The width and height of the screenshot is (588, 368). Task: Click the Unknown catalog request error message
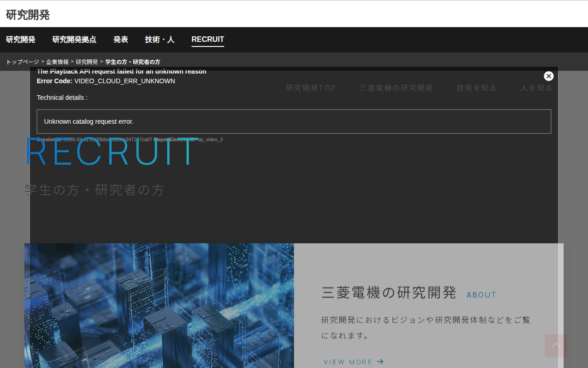[x=89, y=121]
